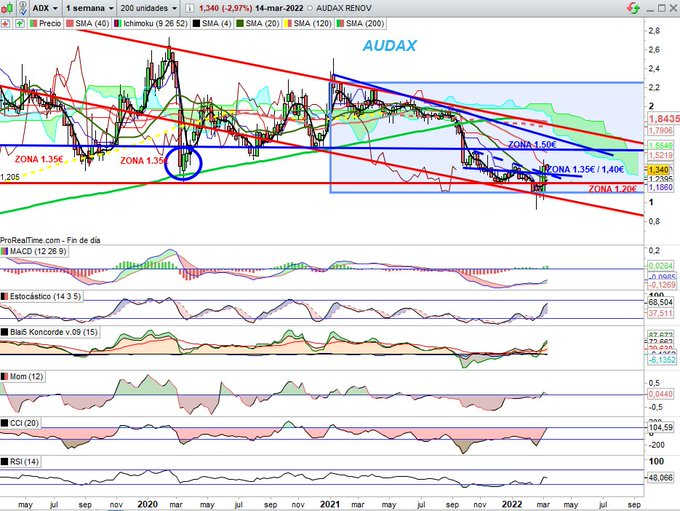Open Ichimoku (9 26 52) indicator settings
This screenshot has width=680, height=511.
click(x=151, y=23)
